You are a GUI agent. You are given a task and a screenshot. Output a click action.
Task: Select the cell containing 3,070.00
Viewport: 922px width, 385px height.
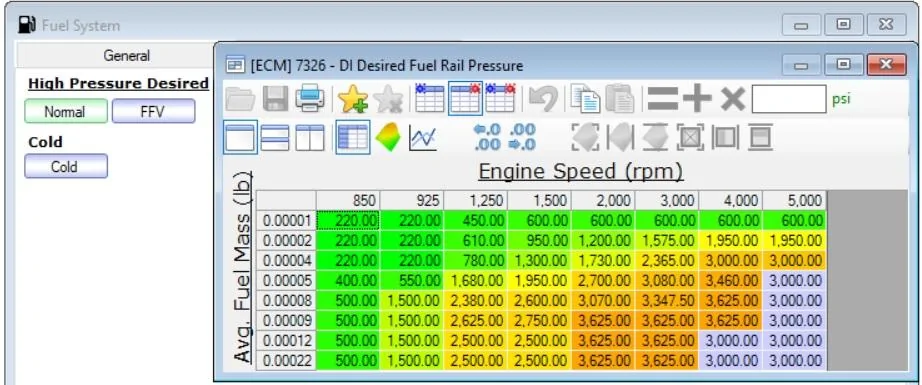(603, 300)
